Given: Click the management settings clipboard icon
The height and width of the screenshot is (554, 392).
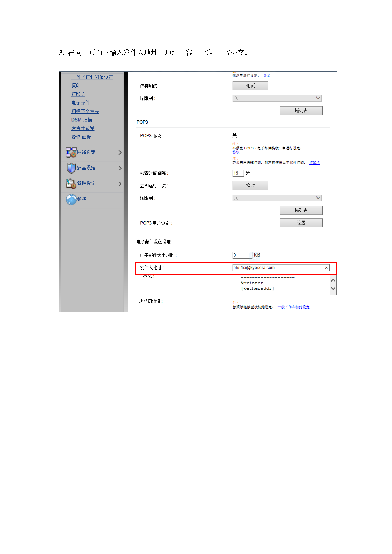Looking at the screenshot, I should (x=71, y=184).
